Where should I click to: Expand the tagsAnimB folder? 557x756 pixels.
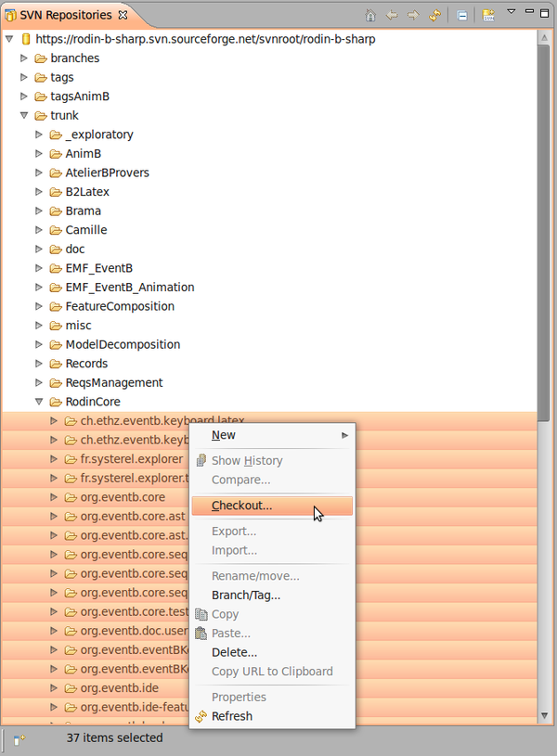click(23, 96)
